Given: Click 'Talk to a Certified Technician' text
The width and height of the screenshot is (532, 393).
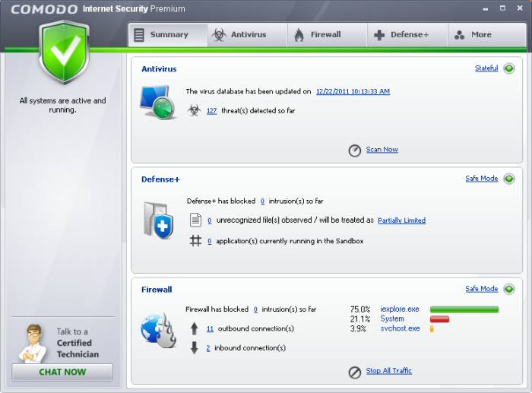Looking at the screenshot, I should (x=78, y=343).
